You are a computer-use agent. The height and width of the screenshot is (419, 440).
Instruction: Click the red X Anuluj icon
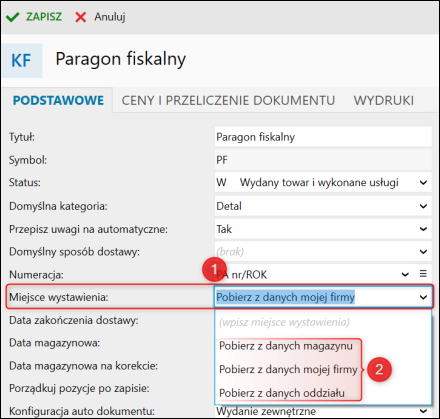pyautogui.click(x=81, y=17)
